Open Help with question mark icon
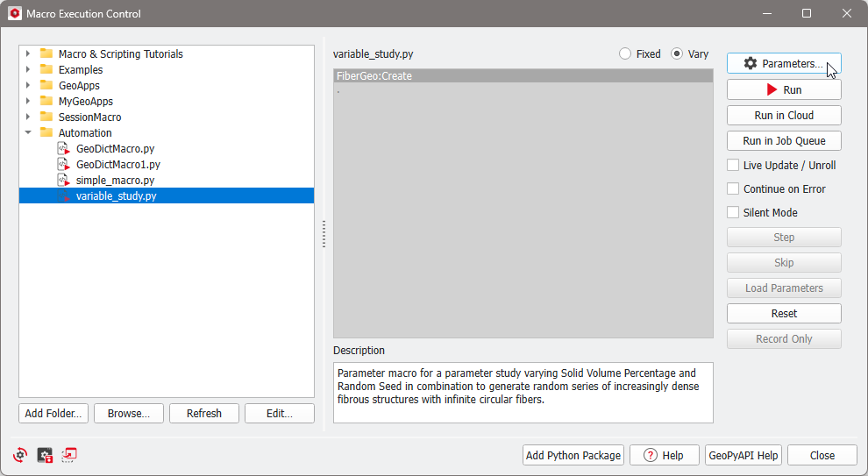The height and width of the screenshot is (476, 868). [x=665, y=456]
